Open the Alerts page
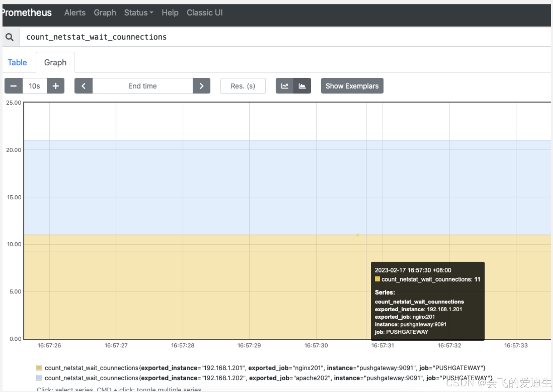Image resolution: width=553 pixels, height=392 pixels. (x=75, y=13)
